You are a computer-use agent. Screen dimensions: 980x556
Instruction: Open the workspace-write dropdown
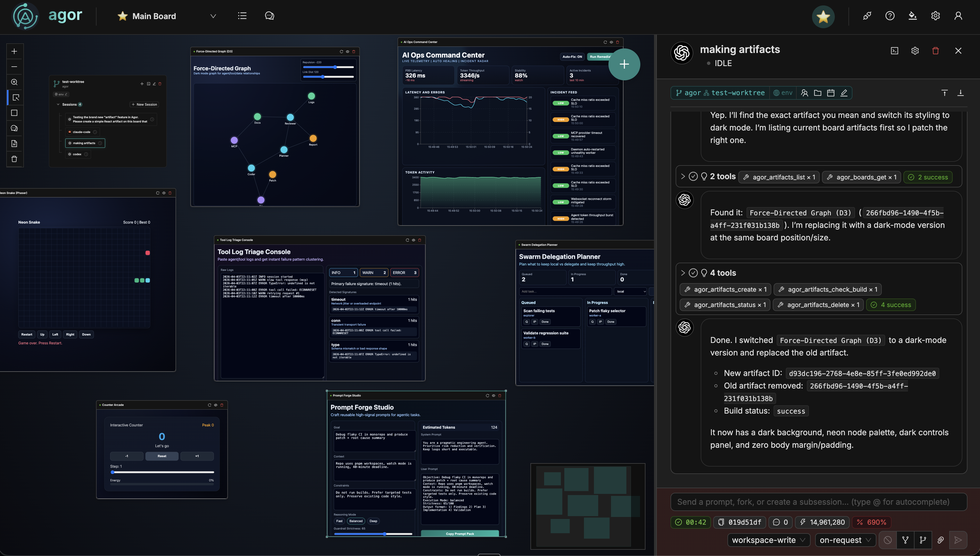click(x=768, y=540)
